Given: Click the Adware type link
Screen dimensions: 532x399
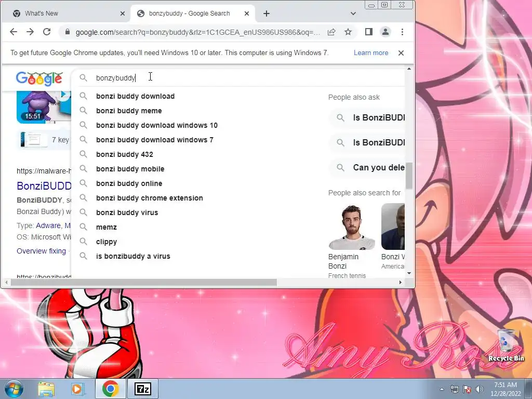Looking at the screenshot, I should [48, 225].
